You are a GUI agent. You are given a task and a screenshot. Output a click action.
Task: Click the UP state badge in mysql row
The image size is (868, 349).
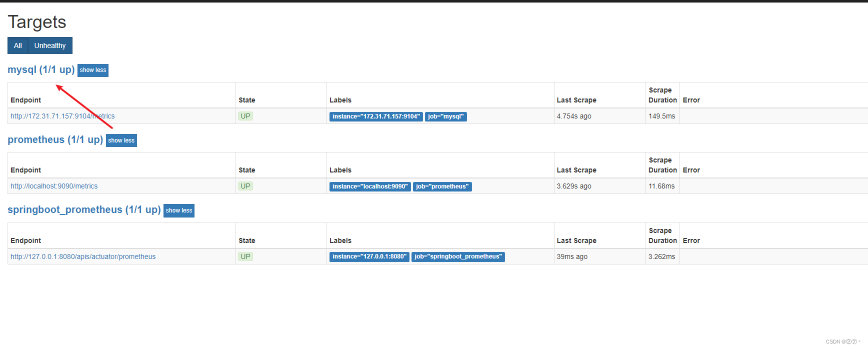click(x=245, y=116)
